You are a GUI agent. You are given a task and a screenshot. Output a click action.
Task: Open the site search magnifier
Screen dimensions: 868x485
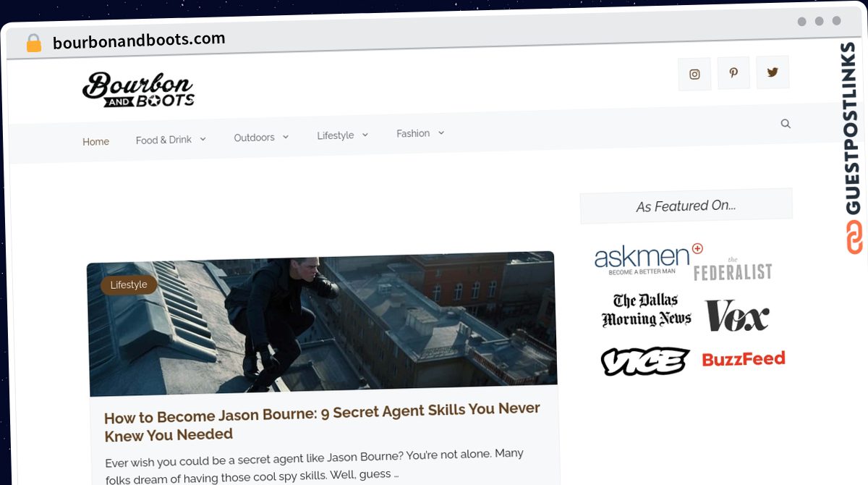(786, 124)
